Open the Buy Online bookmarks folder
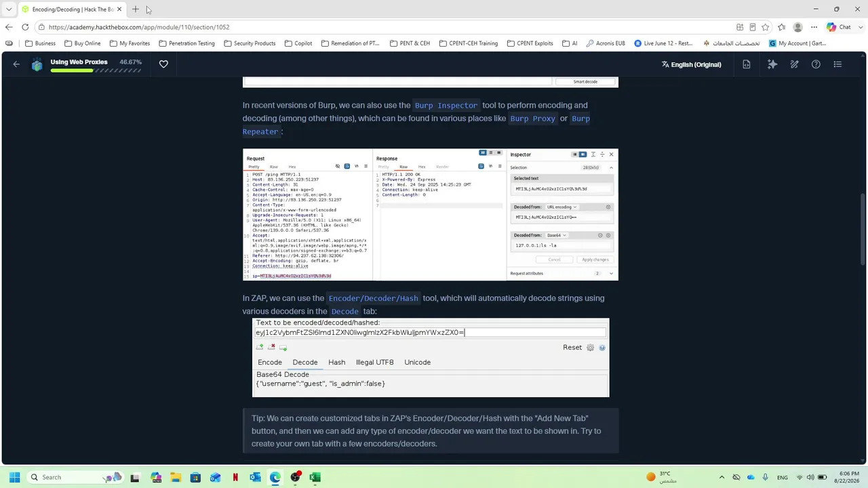The height and width of the screenshot is (488, 868). coord(82,43)
